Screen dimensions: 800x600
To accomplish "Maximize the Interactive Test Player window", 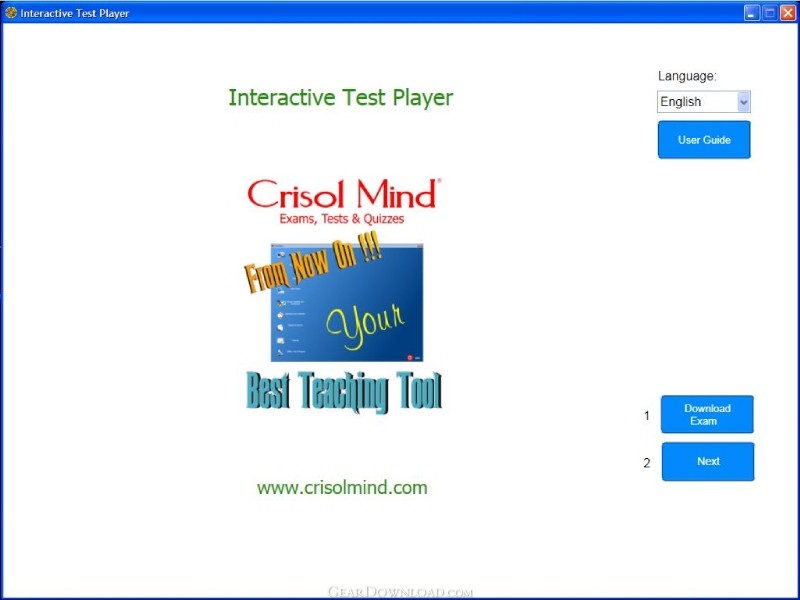I will pos(770,13).
